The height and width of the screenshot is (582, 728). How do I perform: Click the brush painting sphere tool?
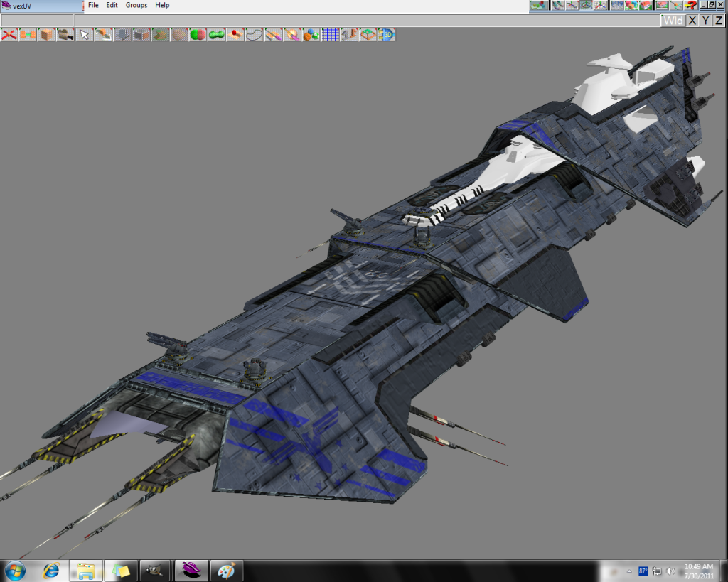tap(292, 35)
